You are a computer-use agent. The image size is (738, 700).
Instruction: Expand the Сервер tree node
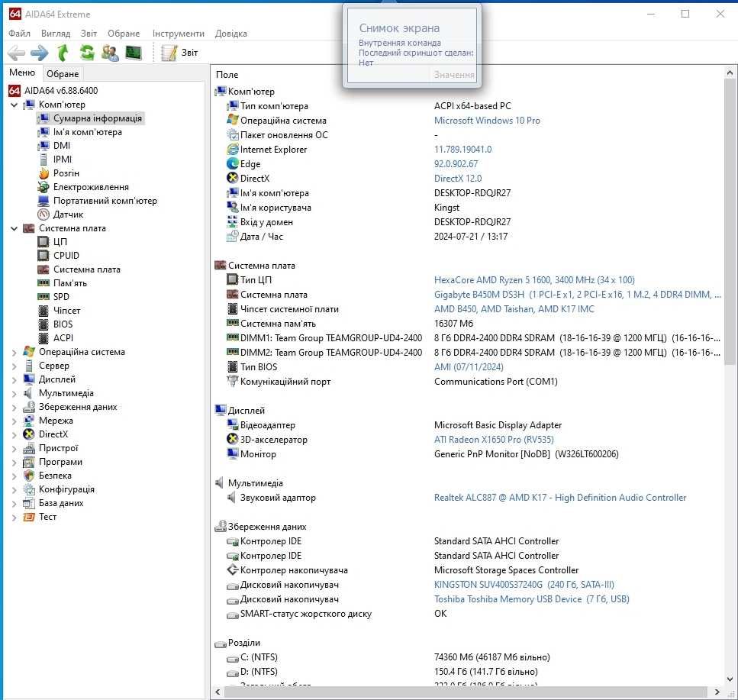click(x=15, y=366)
